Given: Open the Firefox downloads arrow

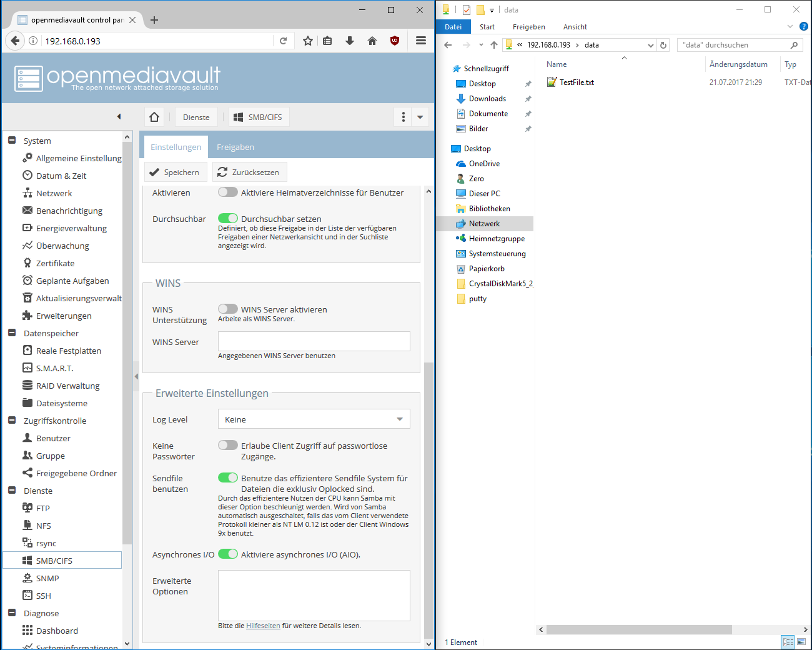Looking at the screenshot, I should pyautogui.click(x=350, y=41).
